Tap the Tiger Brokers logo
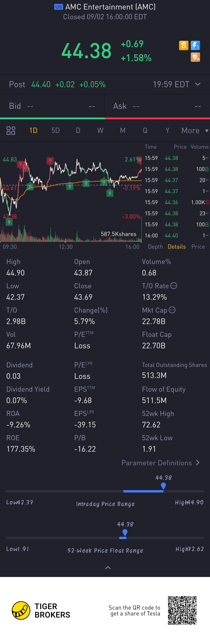Image resolution: width=210 pixels, height=644 pixels. click(x=41, y=611)
